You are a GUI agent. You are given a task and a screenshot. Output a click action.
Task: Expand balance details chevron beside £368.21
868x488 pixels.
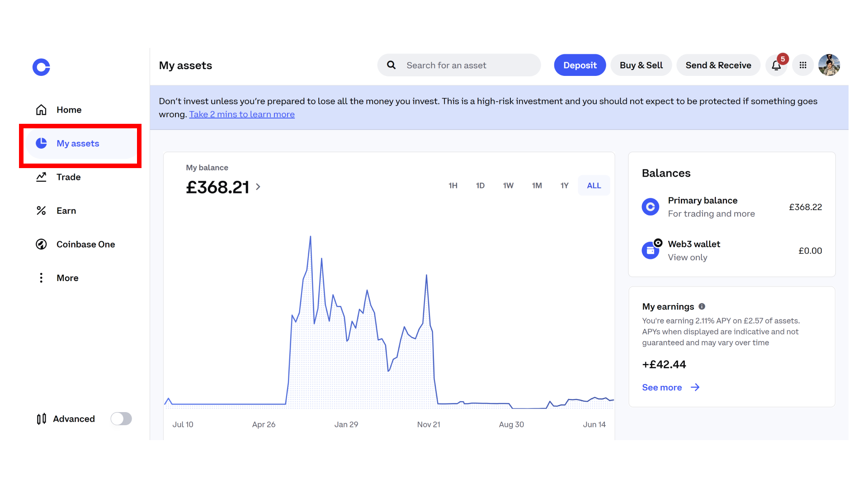click(258, 187)
